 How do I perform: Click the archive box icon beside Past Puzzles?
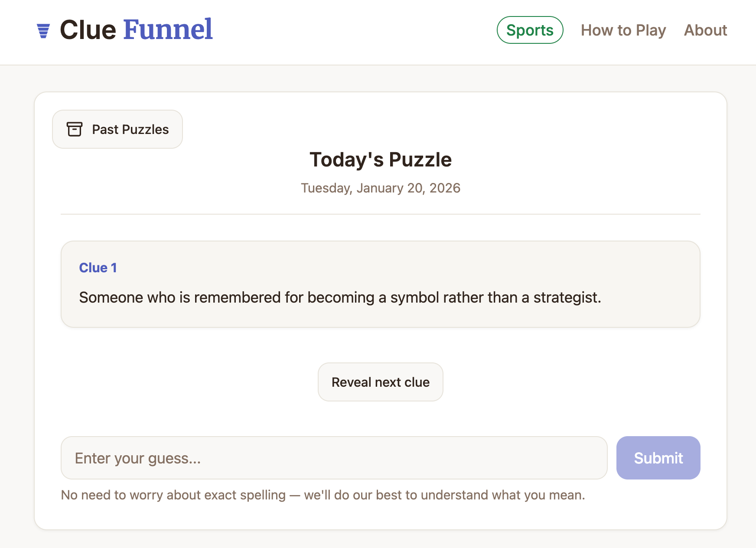click(x=74, y=129)
